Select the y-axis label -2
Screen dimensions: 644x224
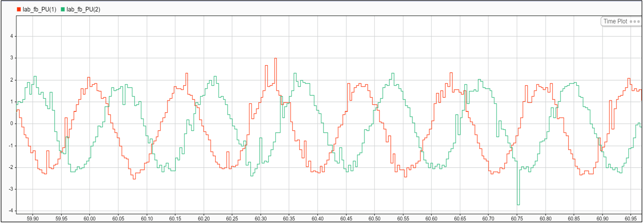click(x=11, y=167)
